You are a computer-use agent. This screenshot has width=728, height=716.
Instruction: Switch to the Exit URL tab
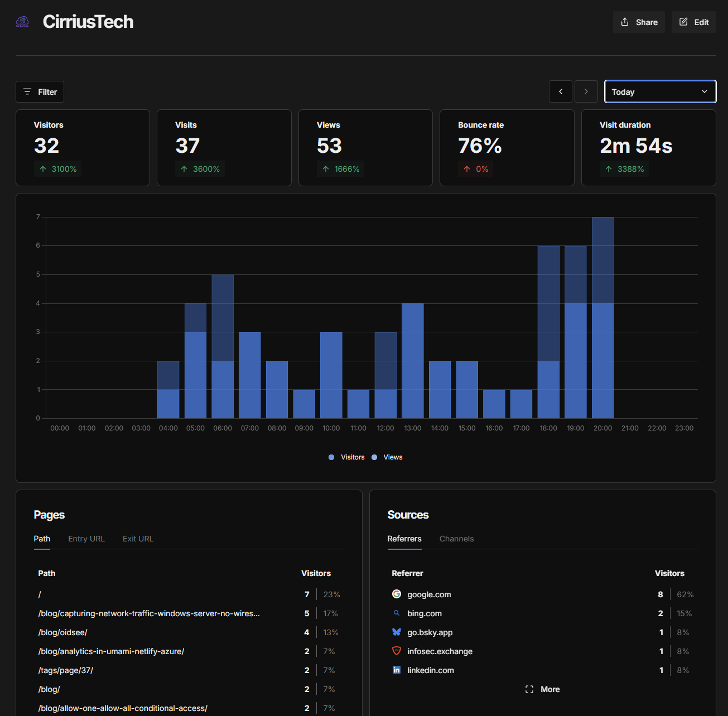point(138,539)
